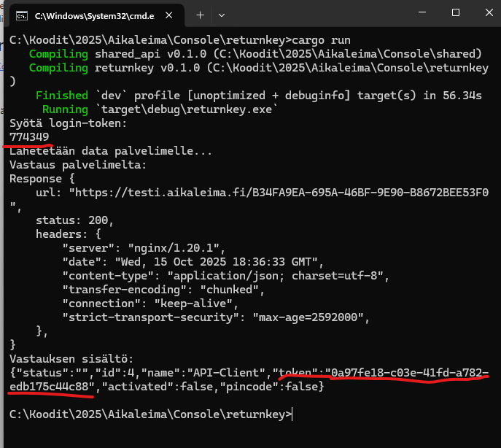
Task: Expand the new tab profile dropdown chevron
Action: (x=222, y=15)
